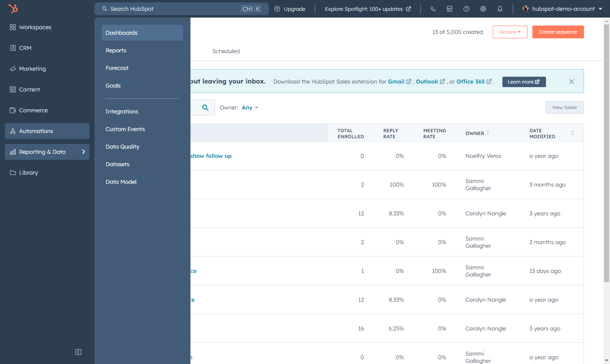610x364 pixels.
Task: Click the Learn more button
Action: point(524,82)
